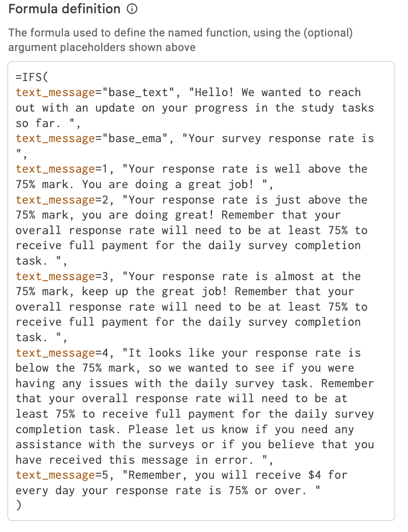Click the =IFS function name in the formula
The height and width of the screenshot is (532, 408).
28,77
